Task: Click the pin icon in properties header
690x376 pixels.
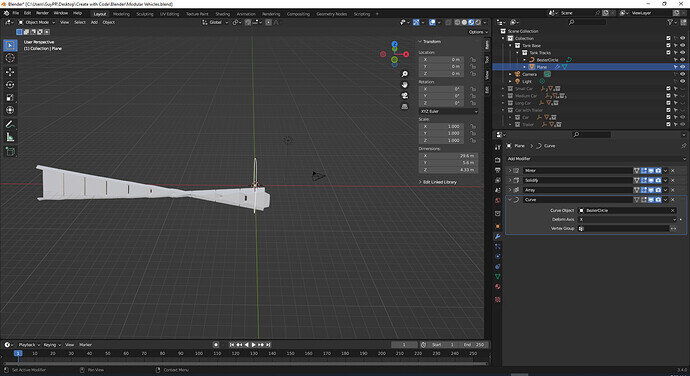Action: 683,146
